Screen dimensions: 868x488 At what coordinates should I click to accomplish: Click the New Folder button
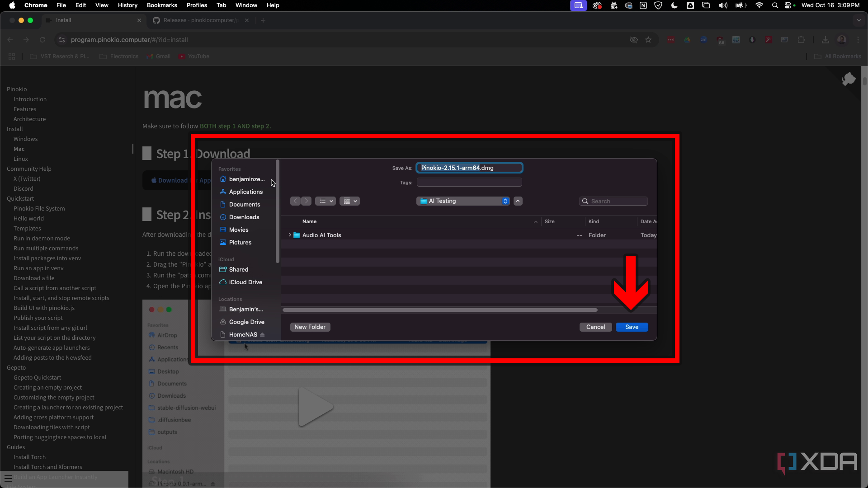click(309, 327)
